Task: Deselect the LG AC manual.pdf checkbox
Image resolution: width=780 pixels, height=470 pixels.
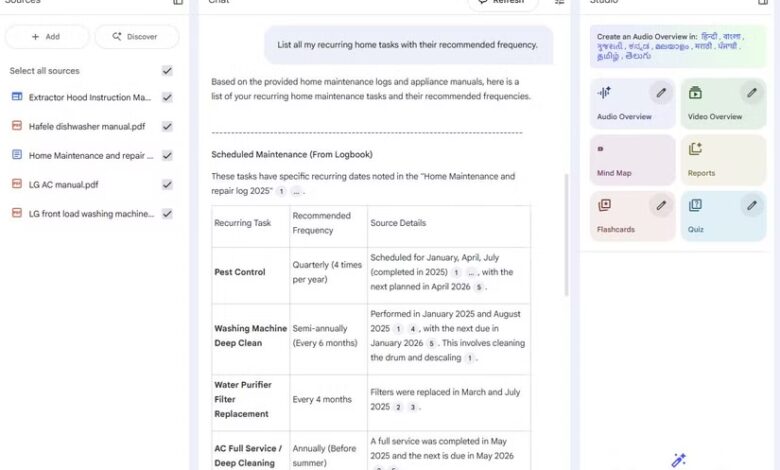Action: [x=167, y=185]
